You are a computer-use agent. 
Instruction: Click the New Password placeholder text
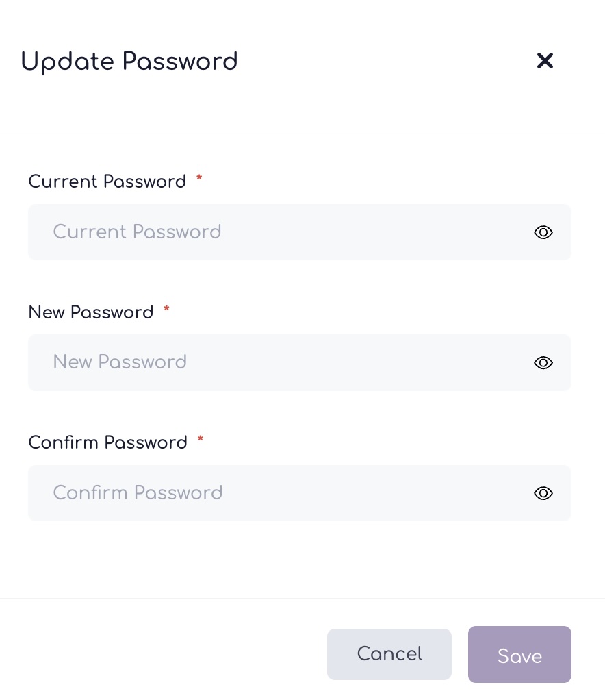click(x=120, y=362)
